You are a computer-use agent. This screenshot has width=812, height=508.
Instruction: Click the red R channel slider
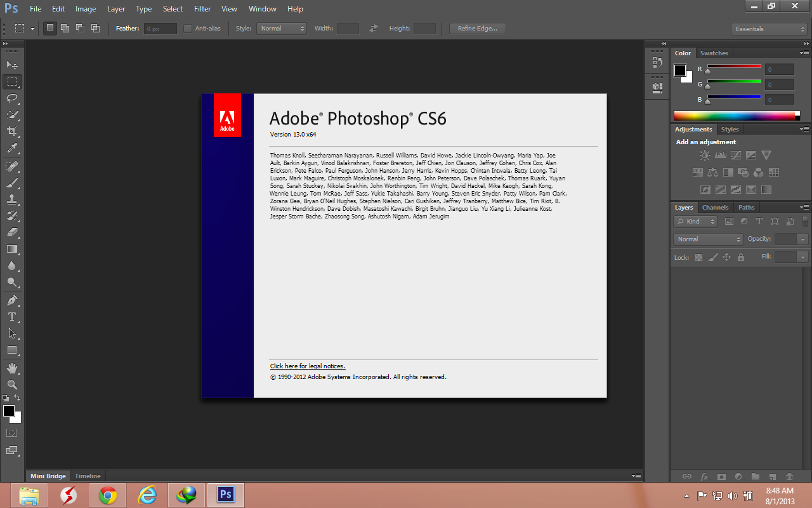point(734,67)
